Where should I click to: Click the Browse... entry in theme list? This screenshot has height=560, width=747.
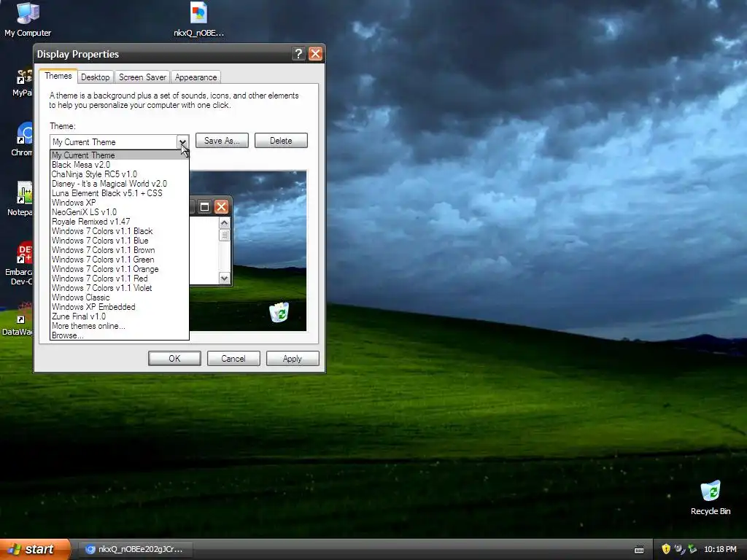click(120, 335)
